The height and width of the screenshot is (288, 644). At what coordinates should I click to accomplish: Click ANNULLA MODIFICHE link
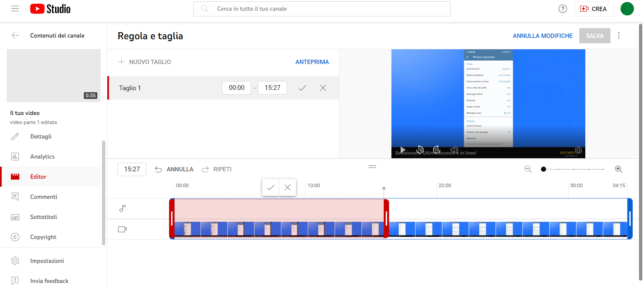542,36
